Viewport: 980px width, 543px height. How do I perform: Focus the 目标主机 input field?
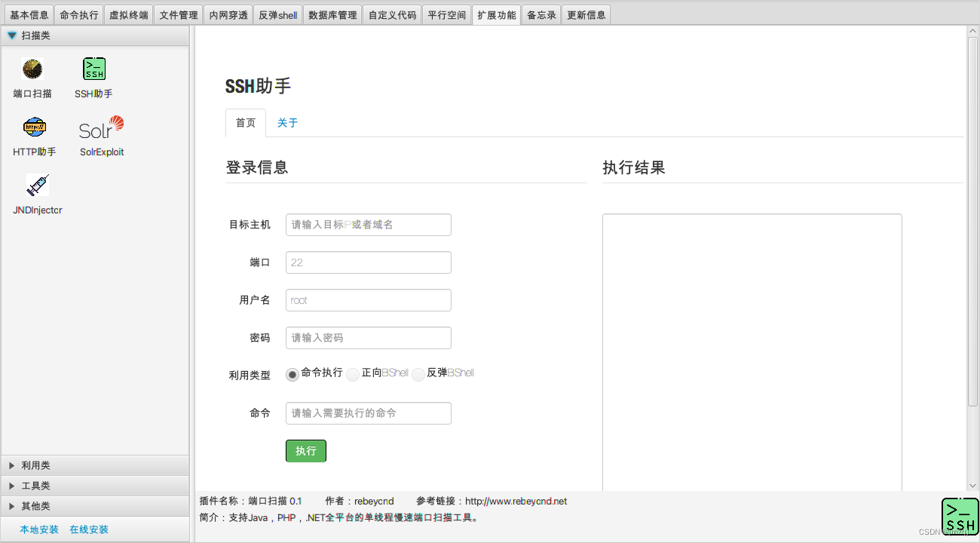(369, 225)
